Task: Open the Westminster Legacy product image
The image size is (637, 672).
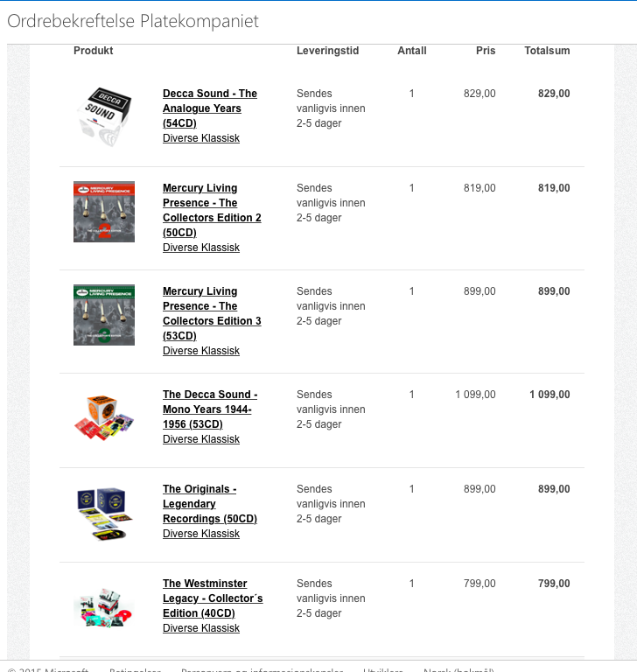Action: click(x=103, y=605)
